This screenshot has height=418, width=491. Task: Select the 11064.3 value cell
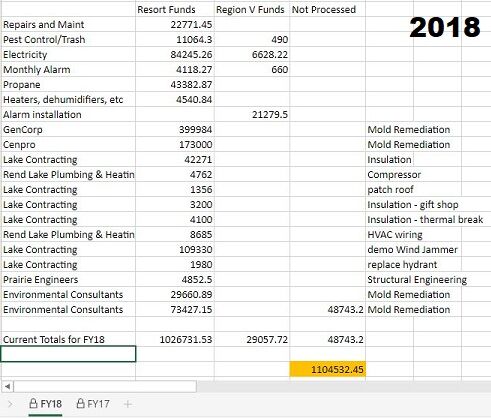(x=175, y=39)
